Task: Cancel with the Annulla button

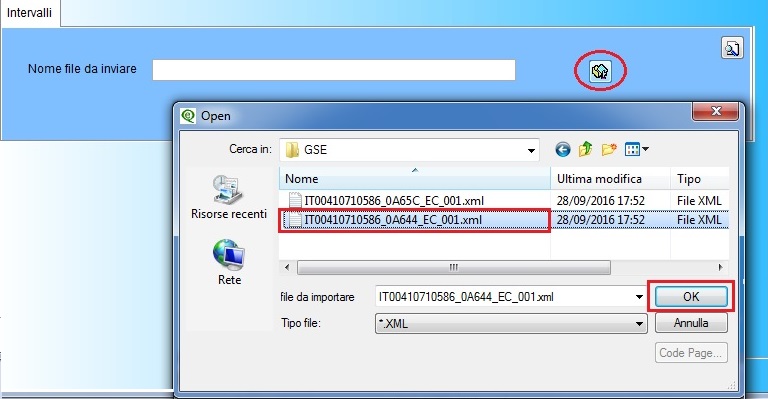Action: [x=691, y=323]
